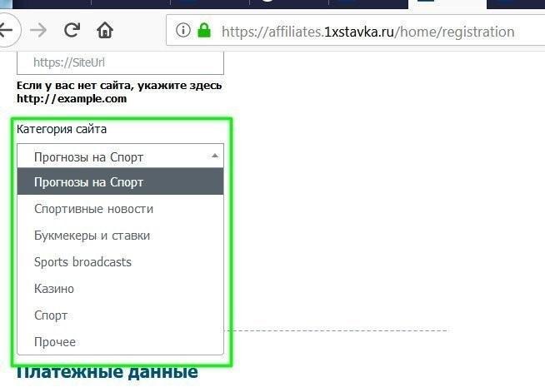The height and width of the screenshot is (392, 545).
Task: Show site information via the info icon
Action: tap(183, 32)
